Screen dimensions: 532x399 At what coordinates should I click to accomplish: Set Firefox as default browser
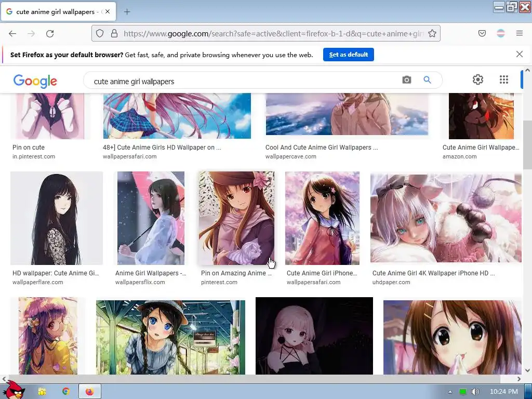(349, 55)
